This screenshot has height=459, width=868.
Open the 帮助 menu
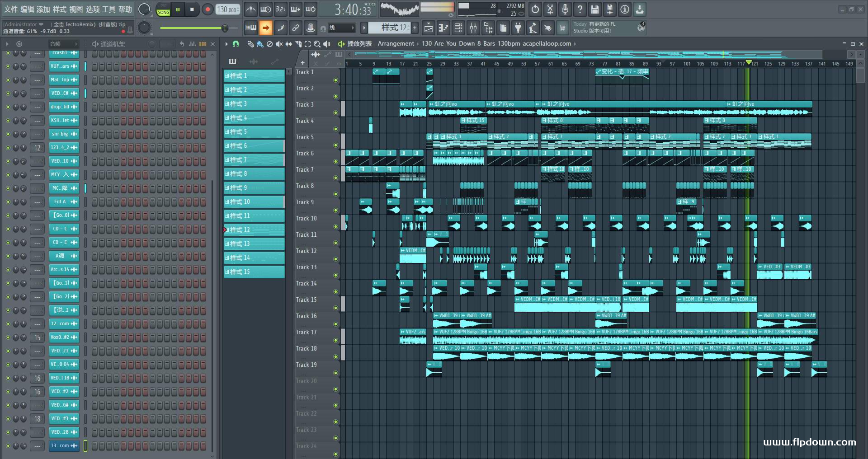pyautogui.click(x=125, y=9)
